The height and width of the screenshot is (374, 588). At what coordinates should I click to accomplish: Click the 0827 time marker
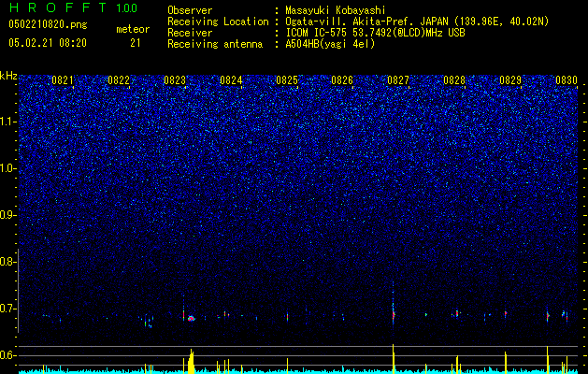pos(398,80)
